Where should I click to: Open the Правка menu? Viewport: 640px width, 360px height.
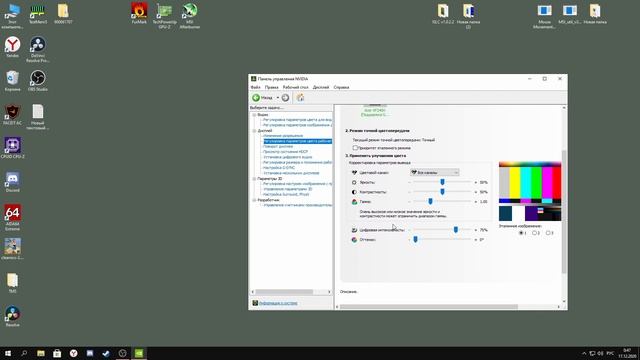tap(271, 87)
